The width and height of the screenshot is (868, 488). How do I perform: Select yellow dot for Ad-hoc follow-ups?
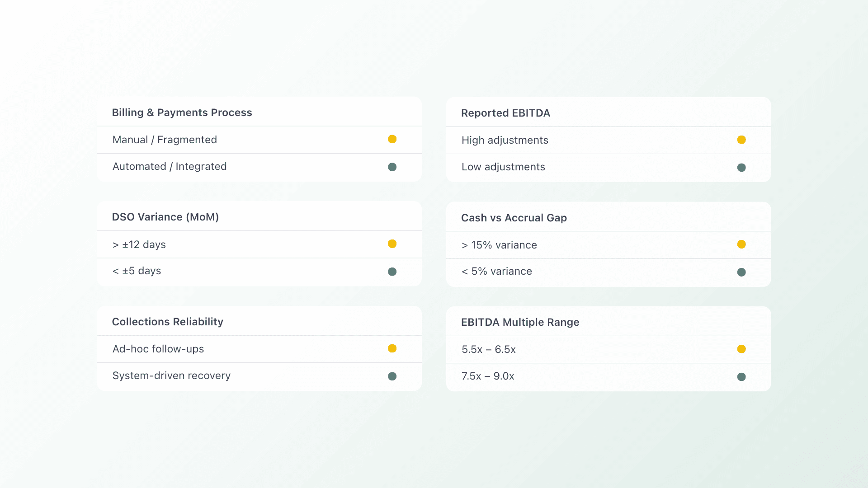pos(392,348)
